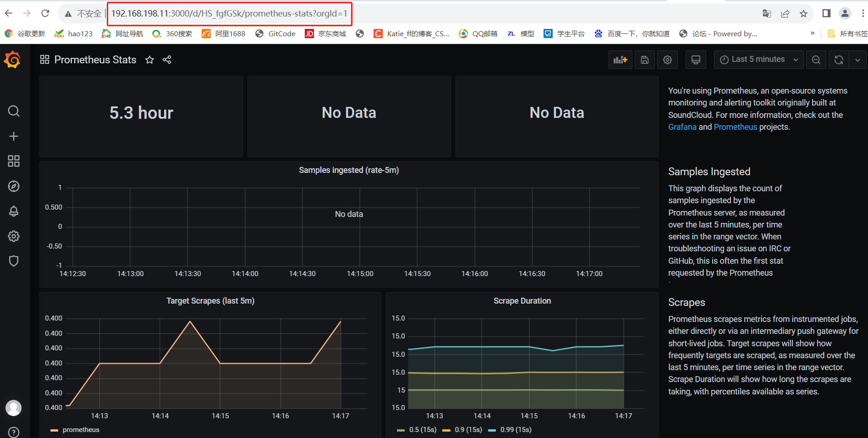
Task: Open the Create plus icon in sidebar
Action: click(14, 136)
